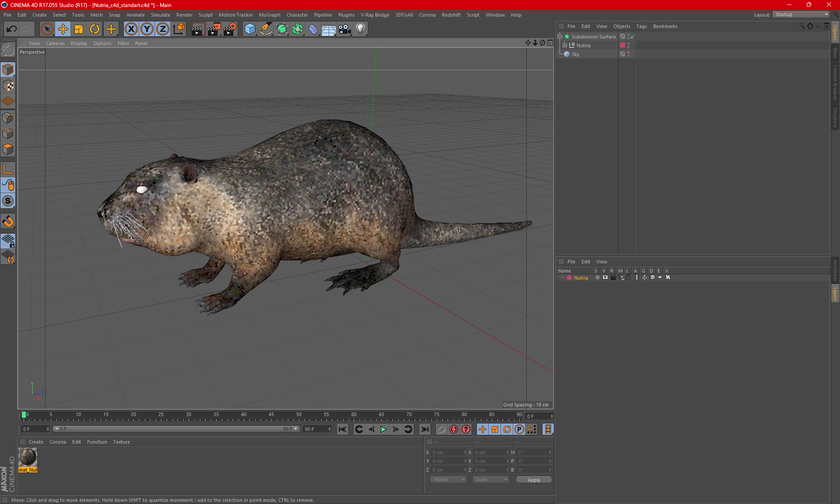Click the mat_Nut material thumbnail
Screen dimensions: 840x504
tap(28, 457)
